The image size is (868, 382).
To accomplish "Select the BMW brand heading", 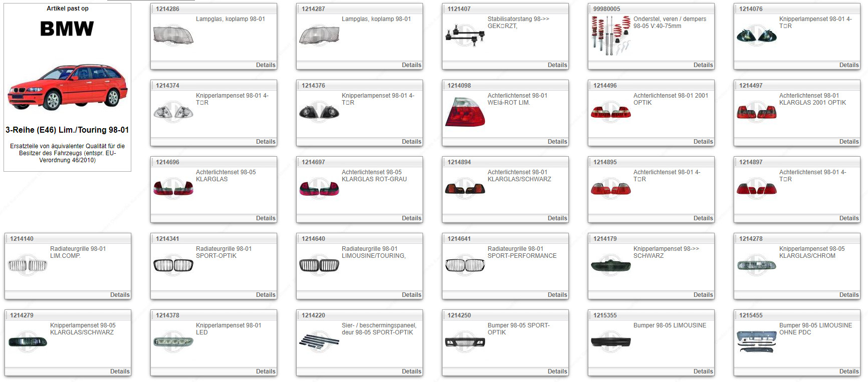I will point(67,29).
